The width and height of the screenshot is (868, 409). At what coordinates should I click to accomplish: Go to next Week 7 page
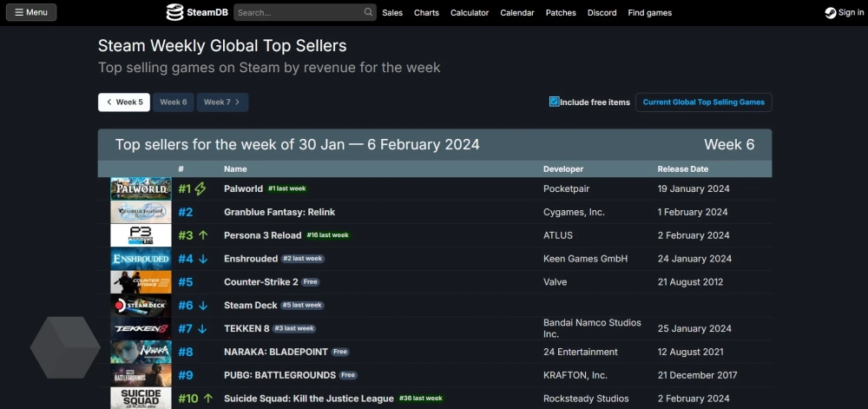[x=222, y=102]
